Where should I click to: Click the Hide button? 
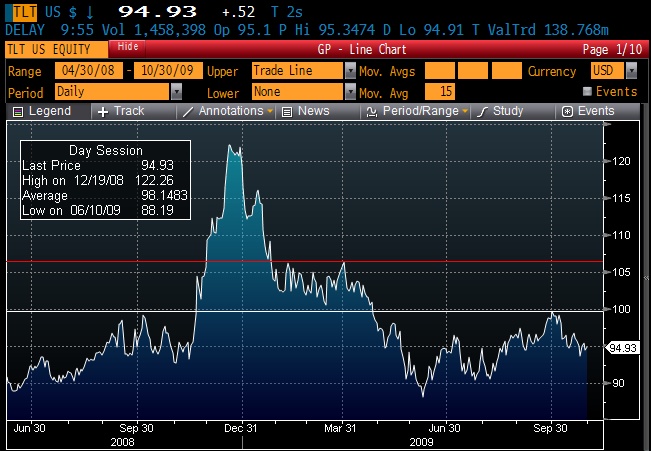pos(127,47)
